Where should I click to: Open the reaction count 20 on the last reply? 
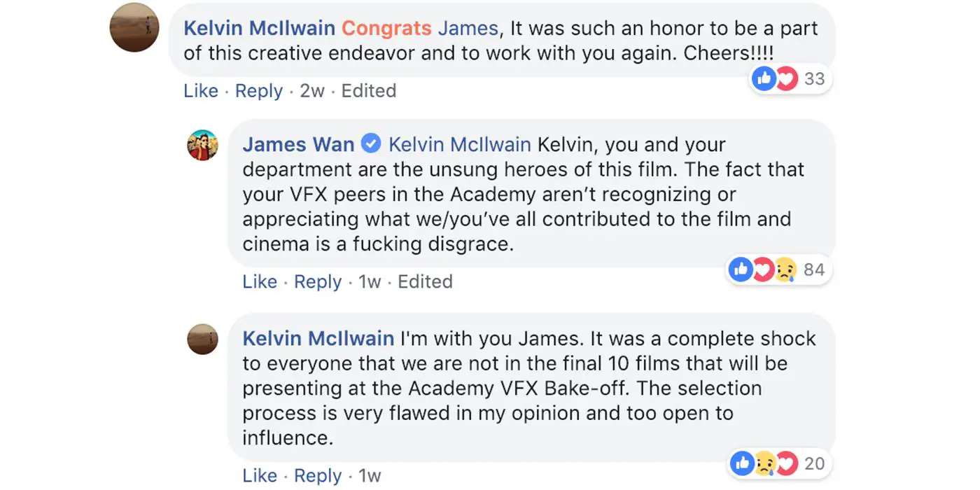814,463
